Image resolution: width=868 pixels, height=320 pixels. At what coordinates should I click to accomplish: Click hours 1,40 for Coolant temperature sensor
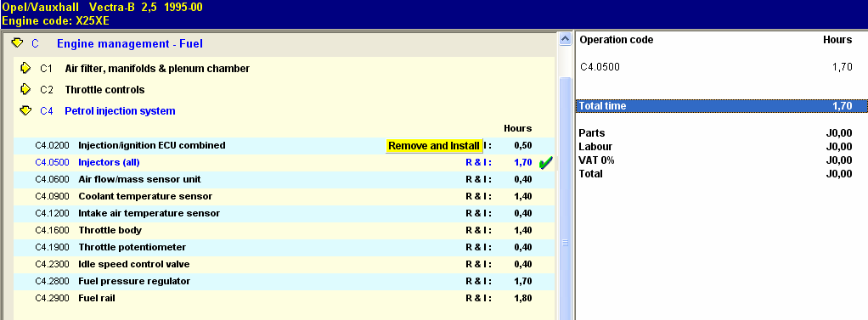coord(522,197)
